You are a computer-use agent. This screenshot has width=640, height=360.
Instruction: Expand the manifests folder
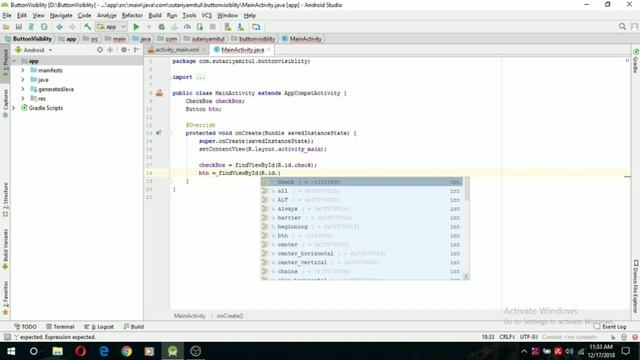pyautogui.click(x=23, y=70)
